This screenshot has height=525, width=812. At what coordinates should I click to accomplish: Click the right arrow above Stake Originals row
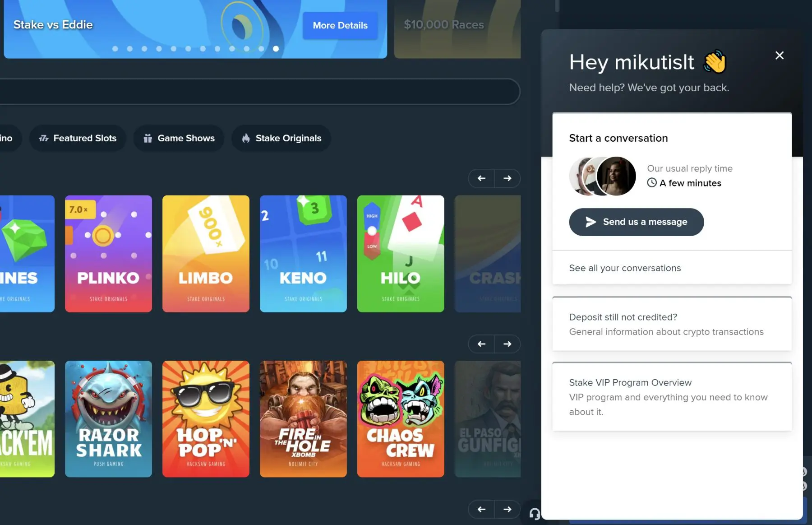[507, 178]
